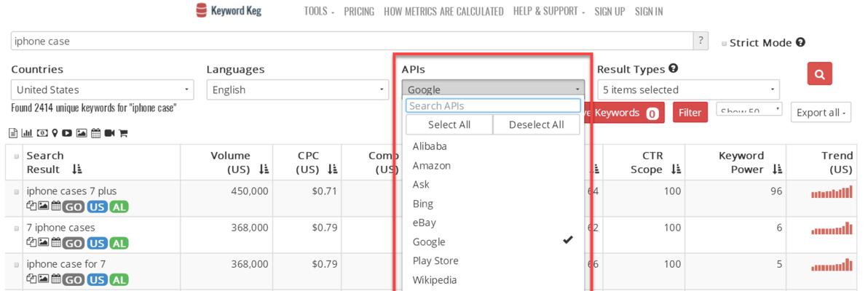Click the shopping cart icon above results table

pos(124,133)
